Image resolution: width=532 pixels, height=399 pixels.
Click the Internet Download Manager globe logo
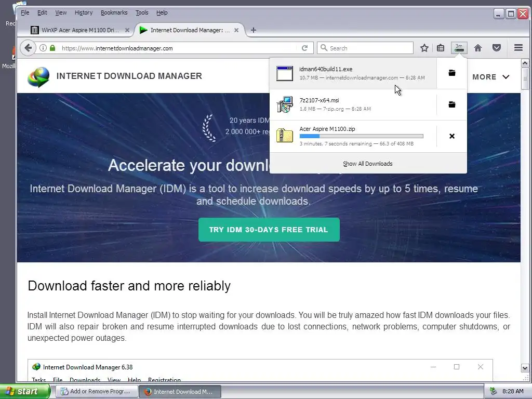click(38, 77)
